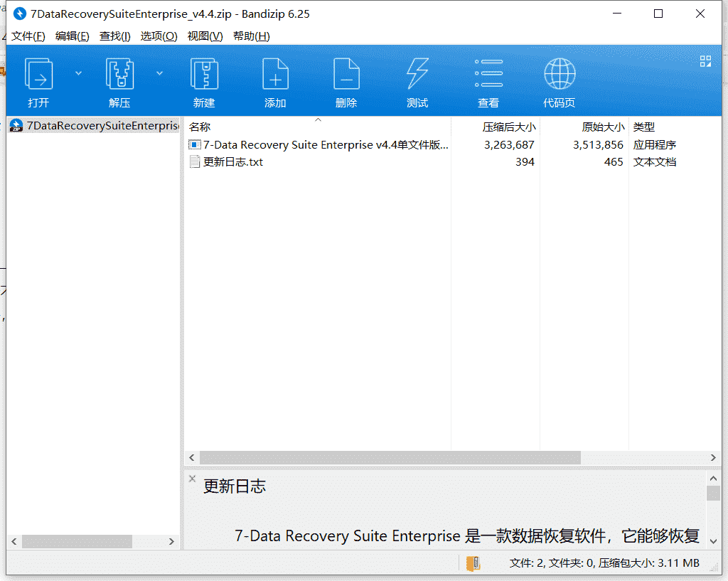
Task: Open the 编辑(E) menu
Action: click(x=72, y=36)
